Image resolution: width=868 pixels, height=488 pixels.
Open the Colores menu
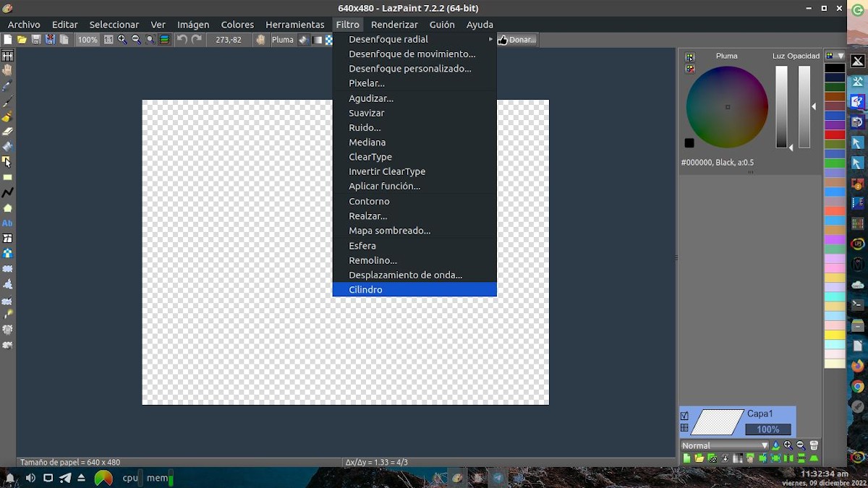click(x=237, y=25)
